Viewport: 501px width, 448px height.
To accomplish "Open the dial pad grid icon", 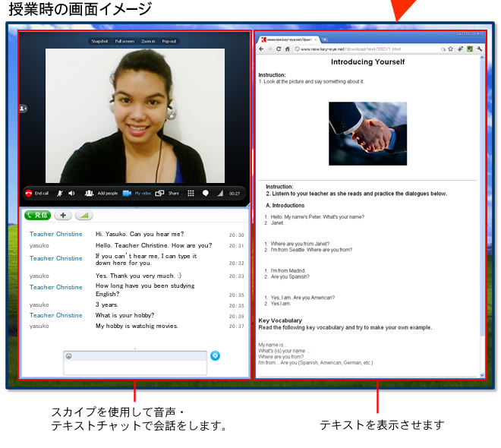I will 191,194.
